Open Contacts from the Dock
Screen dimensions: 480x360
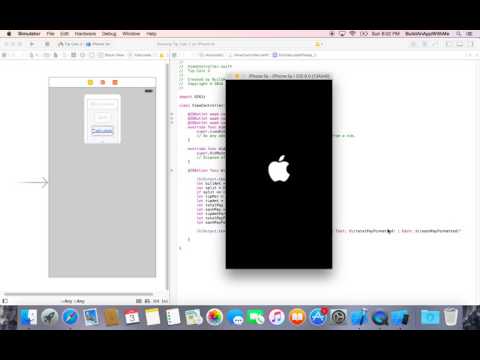(112, 317)
